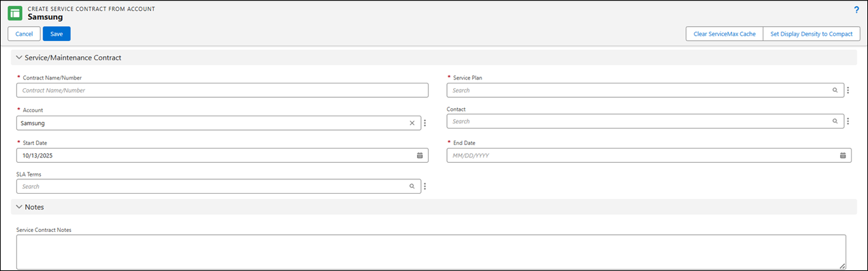
Task: Click the End Date input field
Action: point(649,155)
